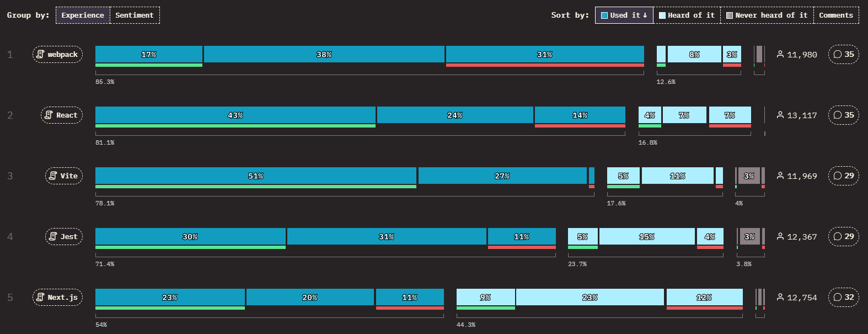Select Jest's 15% bar segment
This screenshot has width=868, height=334.
coord(647,236)
